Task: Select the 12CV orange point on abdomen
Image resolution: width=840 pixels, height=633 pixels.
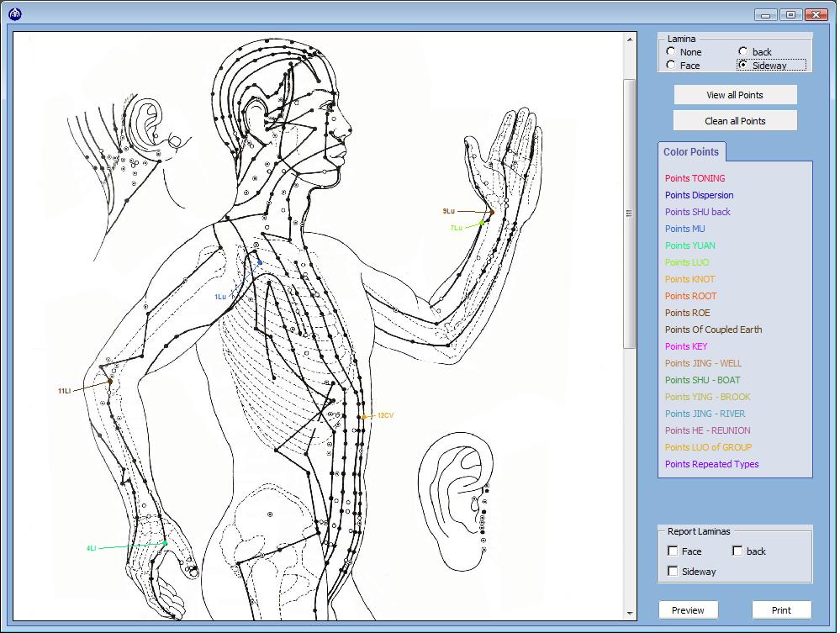Action: coord(362,416)
